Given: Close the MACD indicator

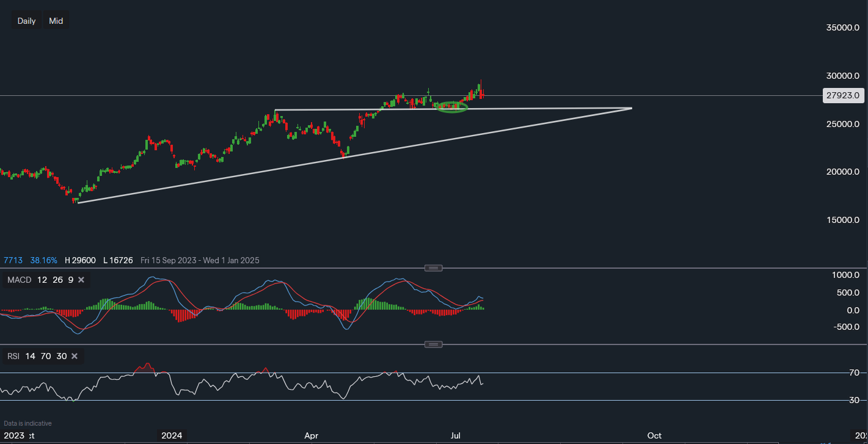Looking at the screenshot, I should pyautogui.click(x=82, y=280).
